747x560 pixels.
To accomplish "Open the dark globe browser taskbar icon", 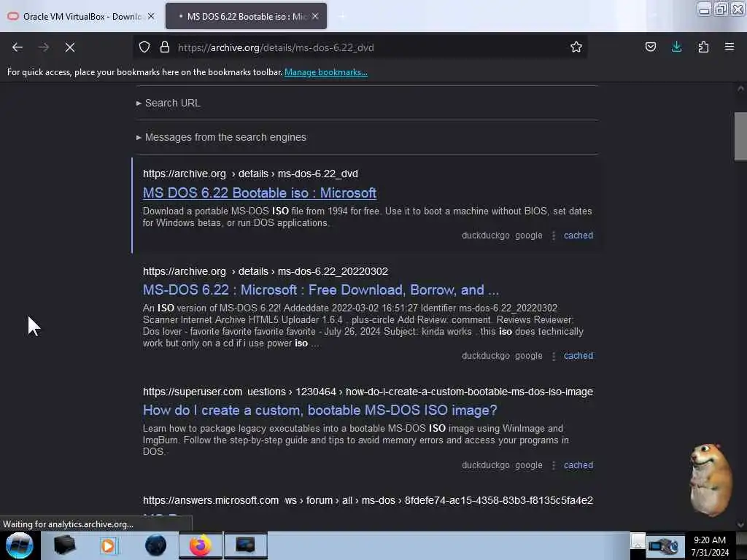I will 155,545.
